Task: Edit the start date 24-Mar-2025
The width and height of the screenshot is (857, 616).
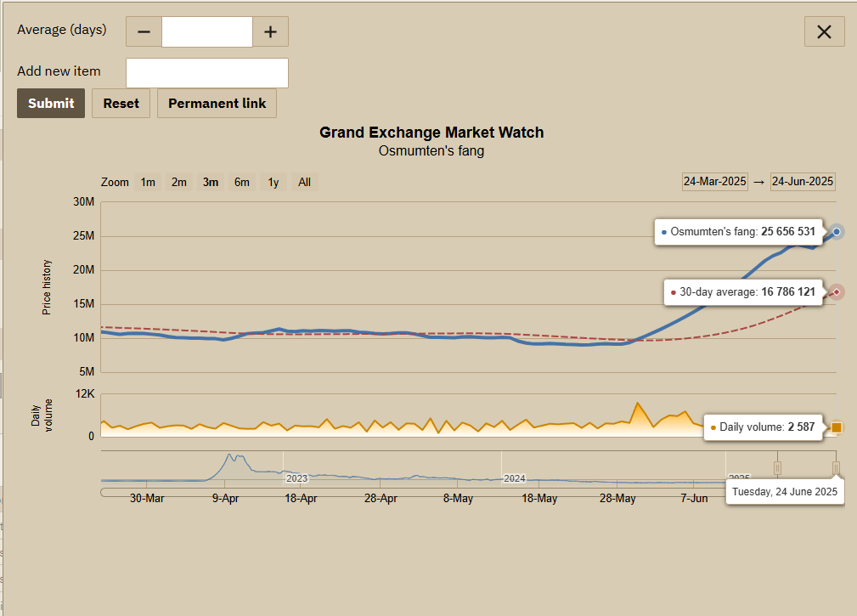Action: [715, 182]
